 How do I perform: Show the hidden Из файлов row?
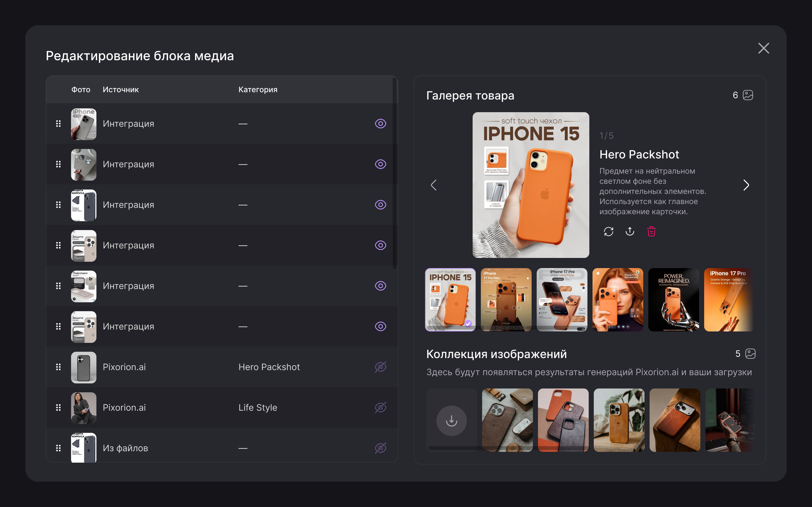(380, 448)
